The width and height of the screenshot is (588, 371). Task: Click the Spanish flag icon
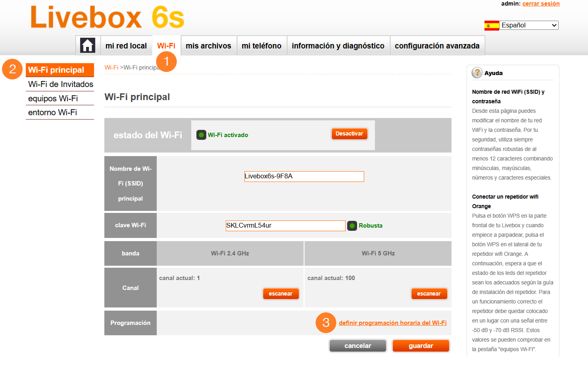pos(491,25)
